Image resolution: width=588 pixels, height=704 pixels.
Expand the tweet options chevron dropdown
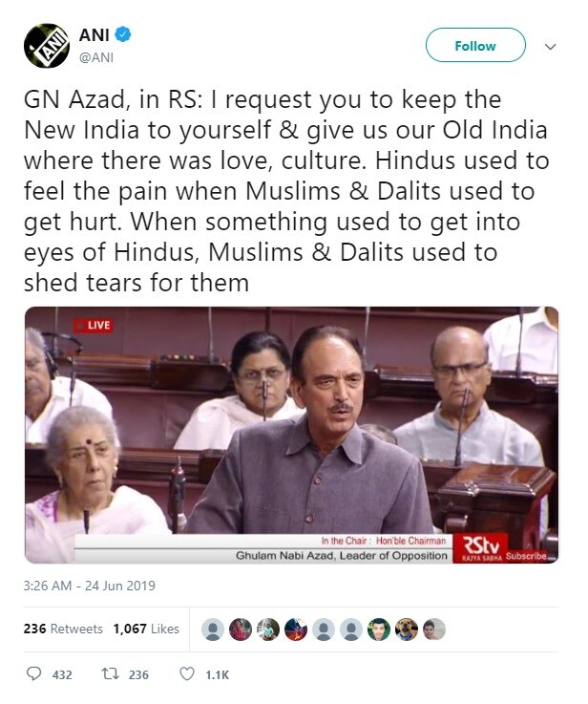(x=551, y=47)
